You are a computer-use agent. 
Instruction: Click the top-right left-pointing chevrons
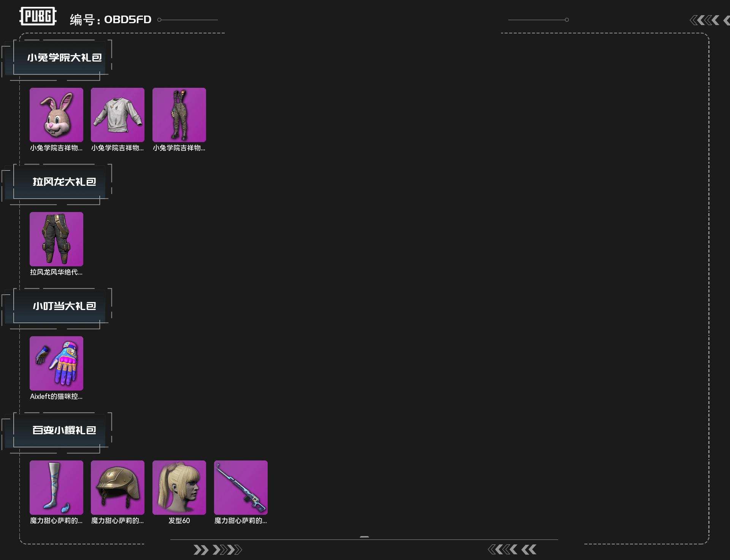[705, 20]
